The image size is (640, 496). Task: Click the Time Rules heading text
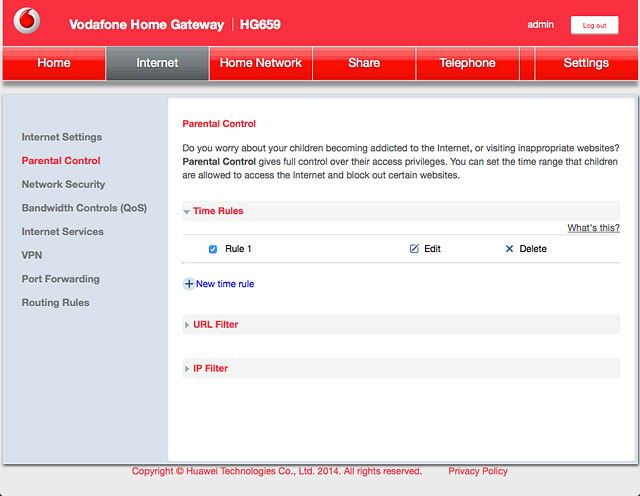pyautogui.click(x=218, y=211)
